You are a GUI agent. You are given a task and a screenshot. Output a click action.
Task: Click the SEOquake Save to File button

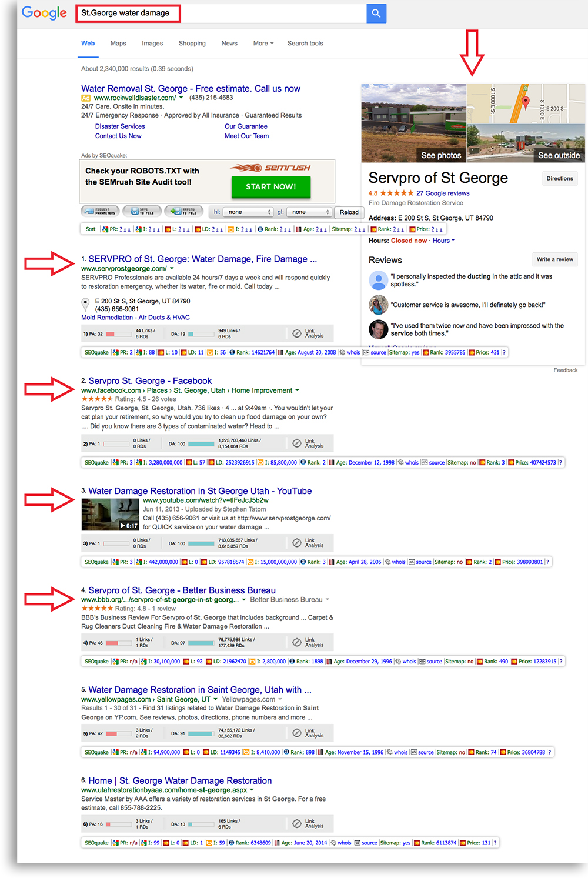click(x=142, y=211)
